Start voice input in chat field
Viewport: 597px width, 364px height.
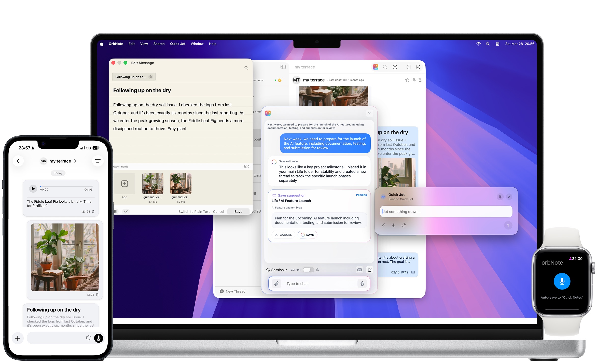click(x=362, y=284)
